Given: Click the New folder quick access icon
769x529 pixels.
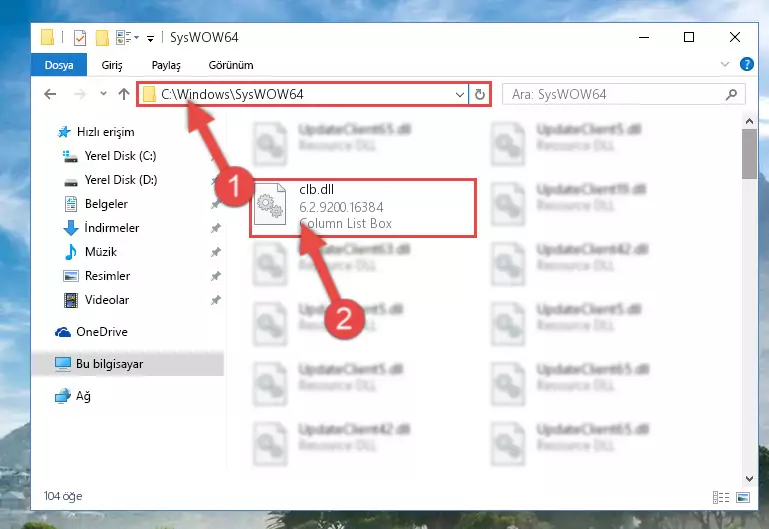Looking at the screenshot, I should [102, 38].
